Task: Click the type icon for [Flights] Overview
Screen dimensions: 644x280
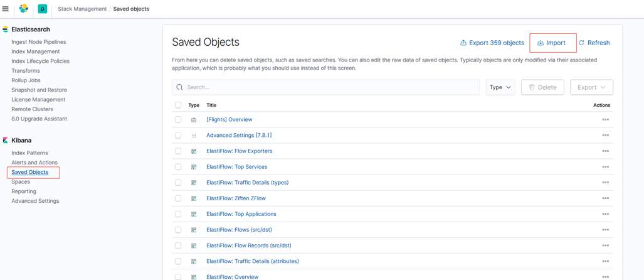Action: pyautogui.click(x=194, y=120)
